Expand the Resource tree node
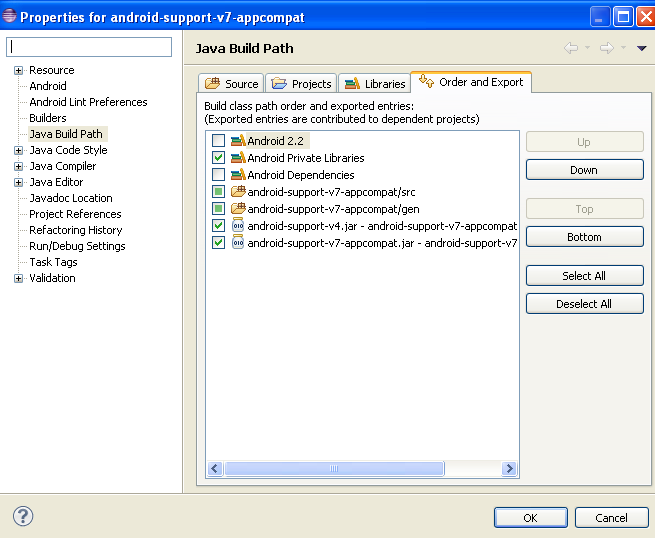655x538 pixels. (18, 70)
